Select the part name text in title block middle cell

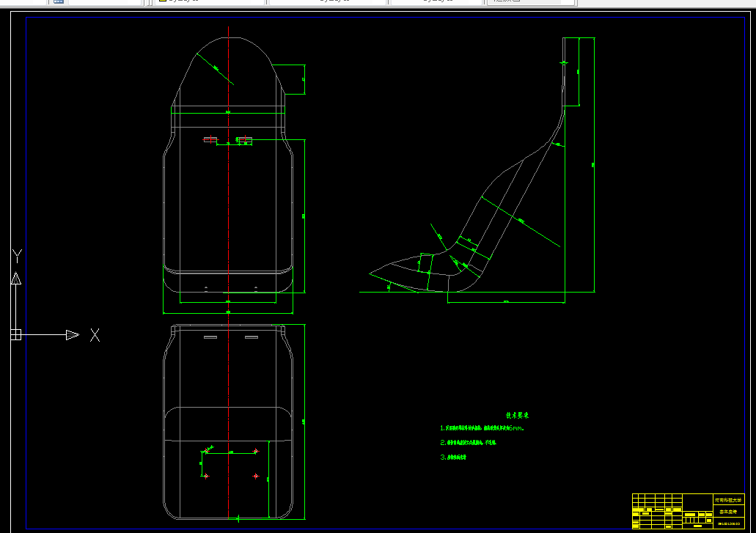click(728, 512)
